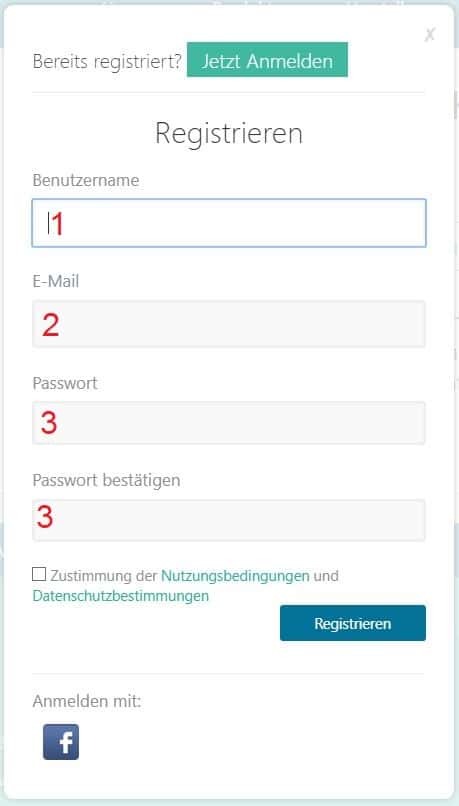
Task: Open the Nutzungsbedingungen link
Action: click(235, 576)
